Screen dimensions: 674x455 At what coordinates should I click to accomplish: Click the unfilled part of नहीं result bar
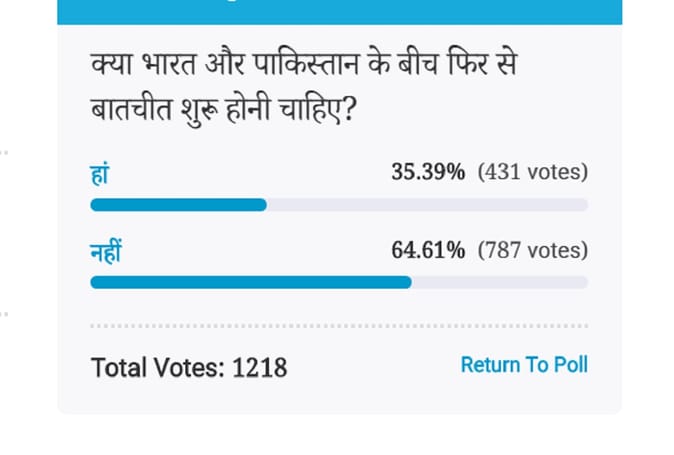[499, 282]
